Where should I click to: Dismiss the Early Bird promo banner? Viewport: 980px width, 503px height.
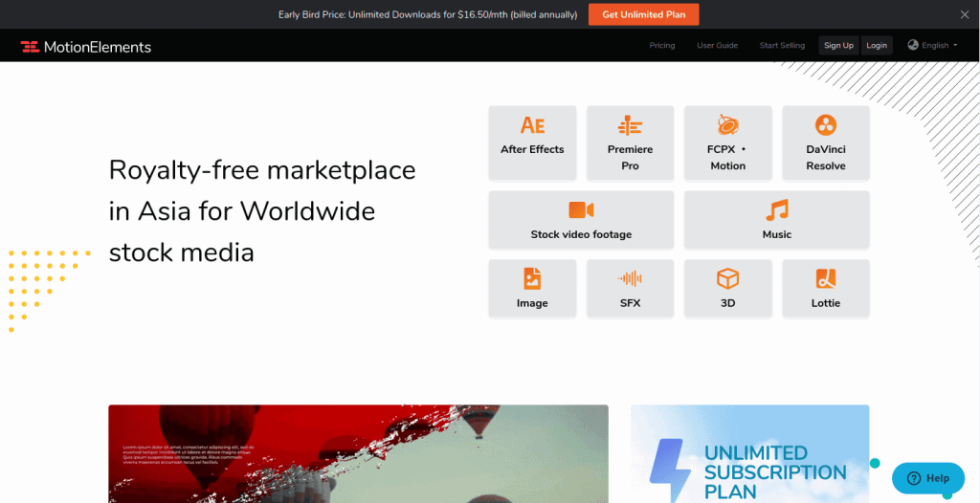pos(964,14)
